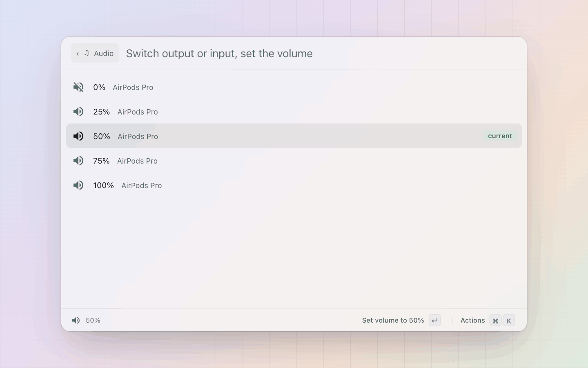Click the Command key symbol in the footer
Viewport: 588px width, 368px height.
click(x=495, y=321)
